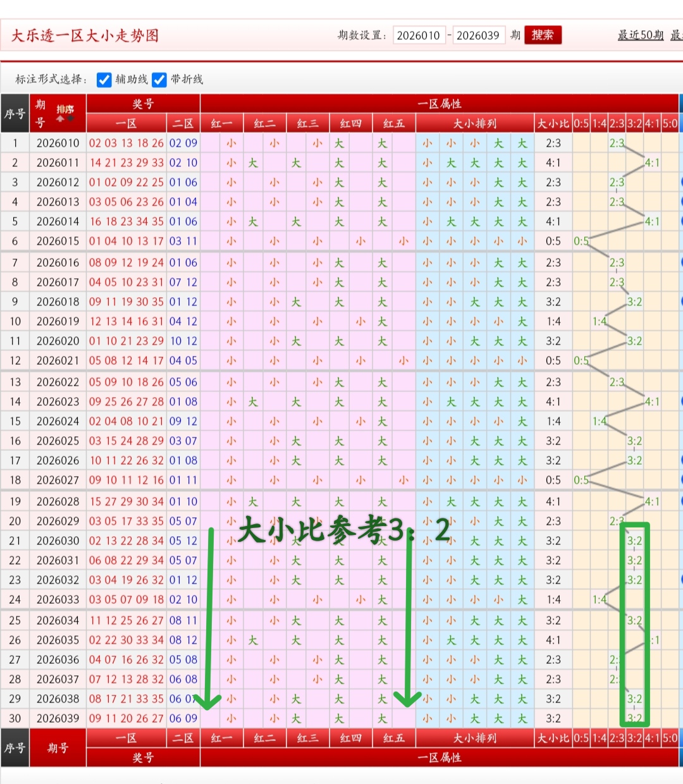This screenshot has height=784, width=683.
Task: Click the 红一 column header above the table
Action: coord(221,123)
